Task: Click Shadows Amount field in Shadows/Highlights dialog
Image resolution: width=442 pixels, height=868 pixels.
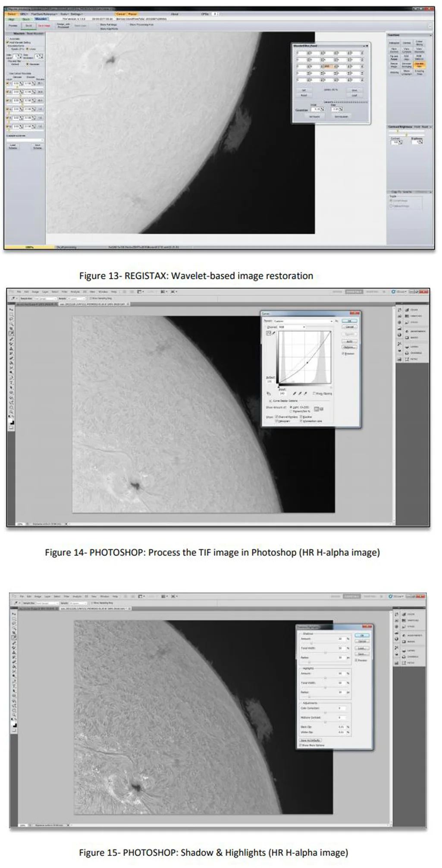Action: tap(342, 639)
